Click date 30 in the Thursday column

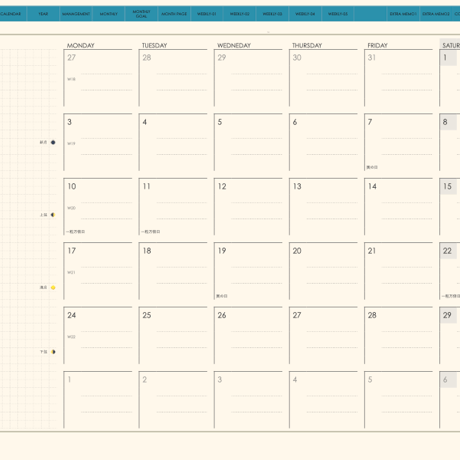point(297,58)
